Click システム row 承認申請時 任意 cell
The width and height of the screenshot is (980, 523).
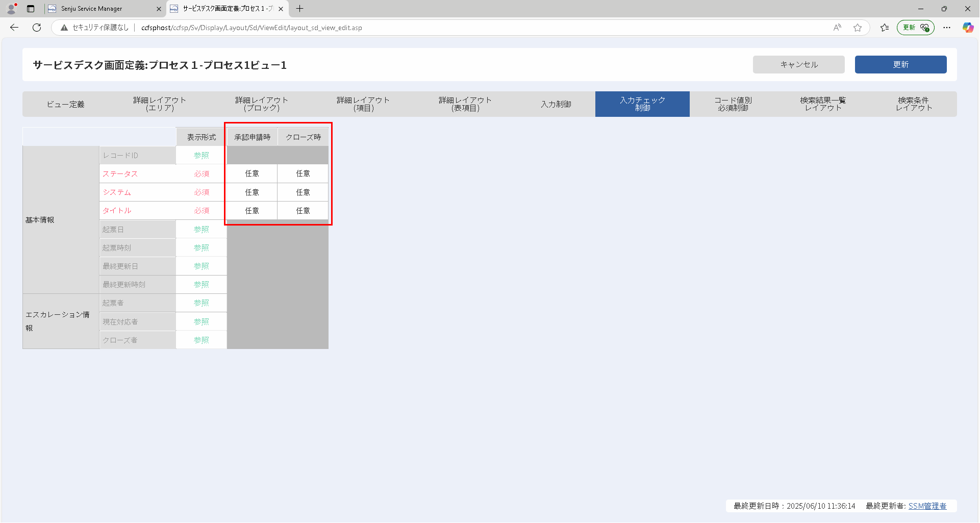[x=252, y=192]
